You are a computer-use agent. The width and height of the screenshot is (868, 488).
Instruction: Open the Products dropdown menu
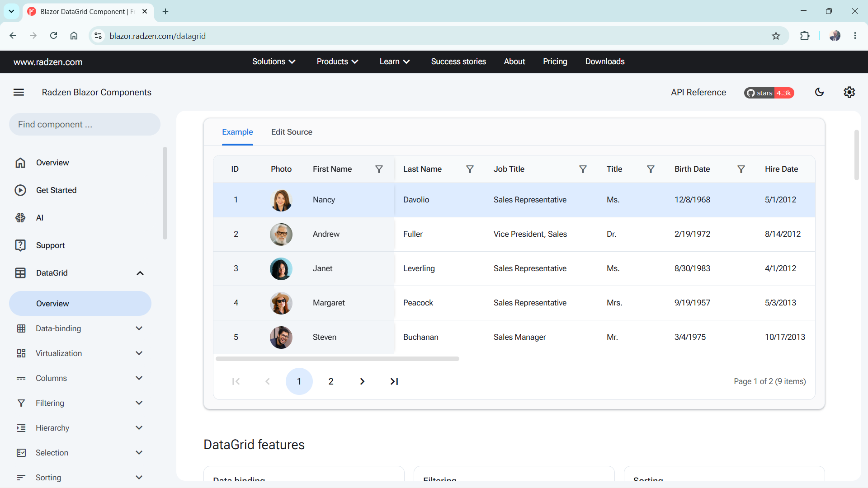(338, 61)
